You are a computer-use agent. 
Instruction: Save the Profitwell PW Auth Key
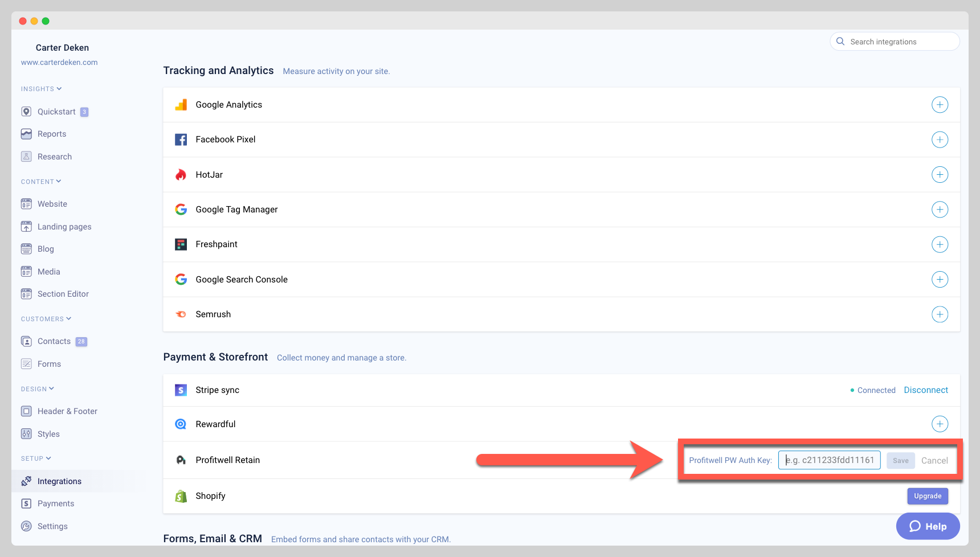pyautogui.click(x=900, y=460)
